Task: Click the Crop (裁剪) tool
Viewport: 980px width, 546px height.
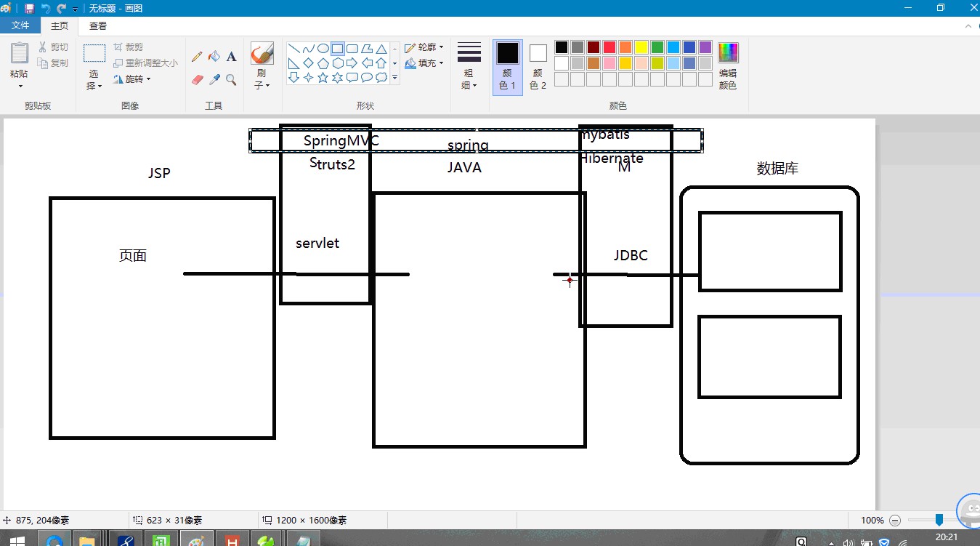Action: 128,47
